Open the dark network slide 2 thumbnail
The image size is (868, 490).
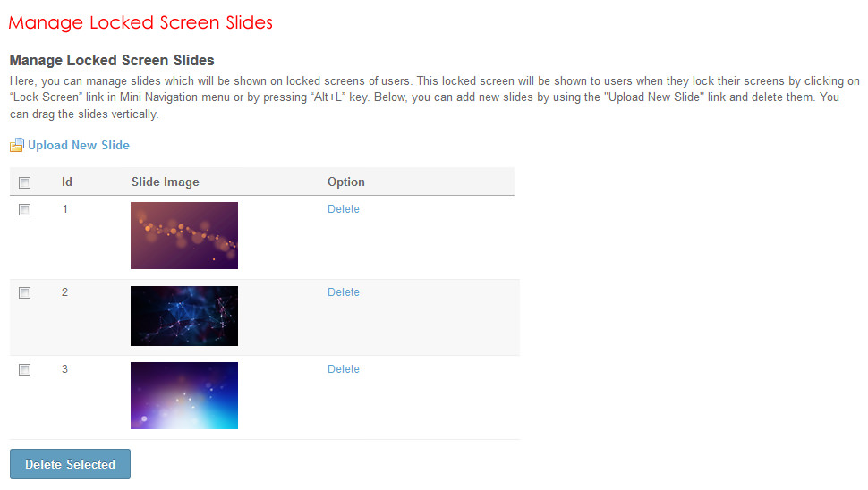pyautogui.click(x=184, y=316)
